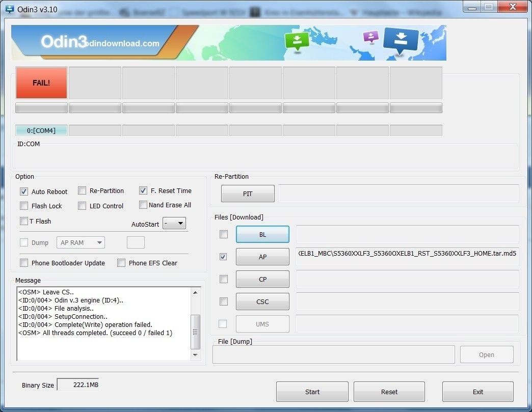Click Message log scrollbar down arrow
532x412 pixels.
click(196, 354)
